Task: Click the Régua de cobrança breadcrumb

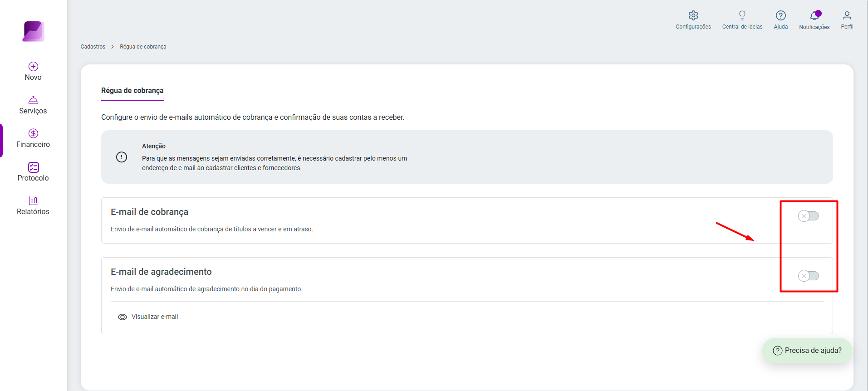Action: [143, 47]
